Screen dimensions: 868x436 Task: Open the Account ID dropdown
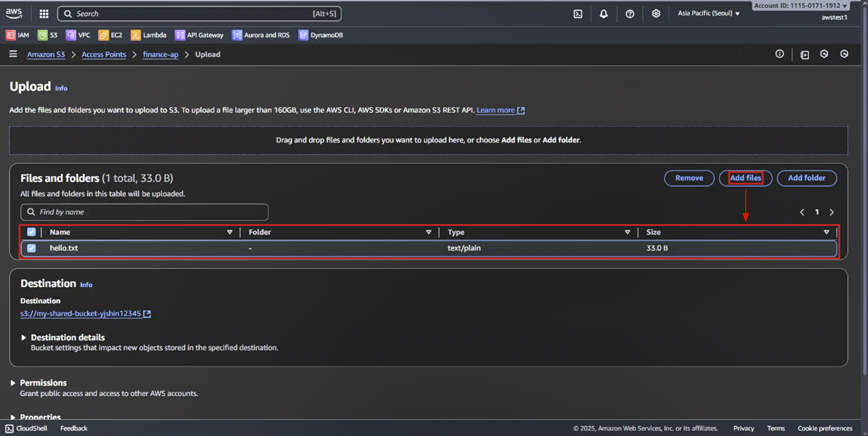[801, 6]
